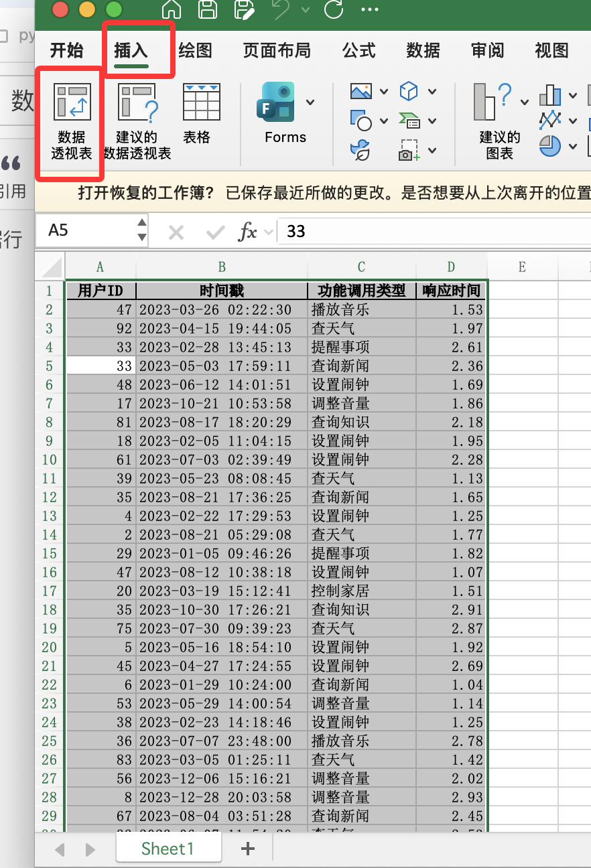Click the 控制家居 cell

pyautogui.click(x=362, y=591)
